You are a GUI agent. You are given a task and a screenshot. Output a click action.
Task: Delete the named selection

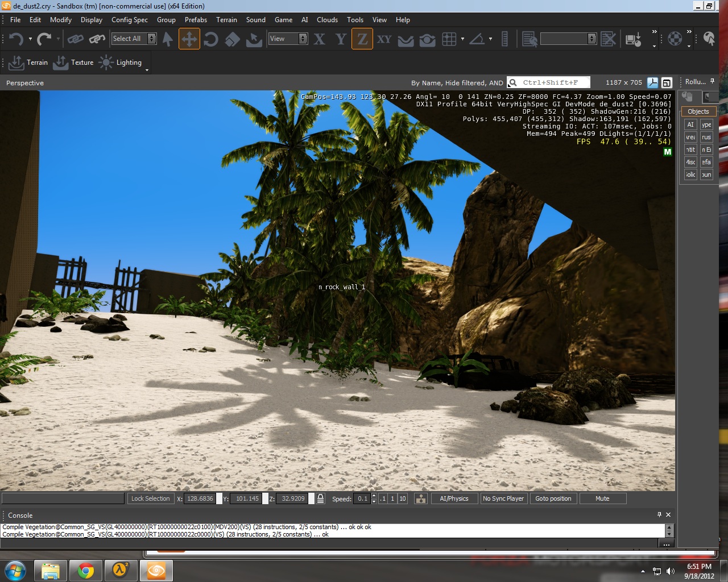coord(608,39)
